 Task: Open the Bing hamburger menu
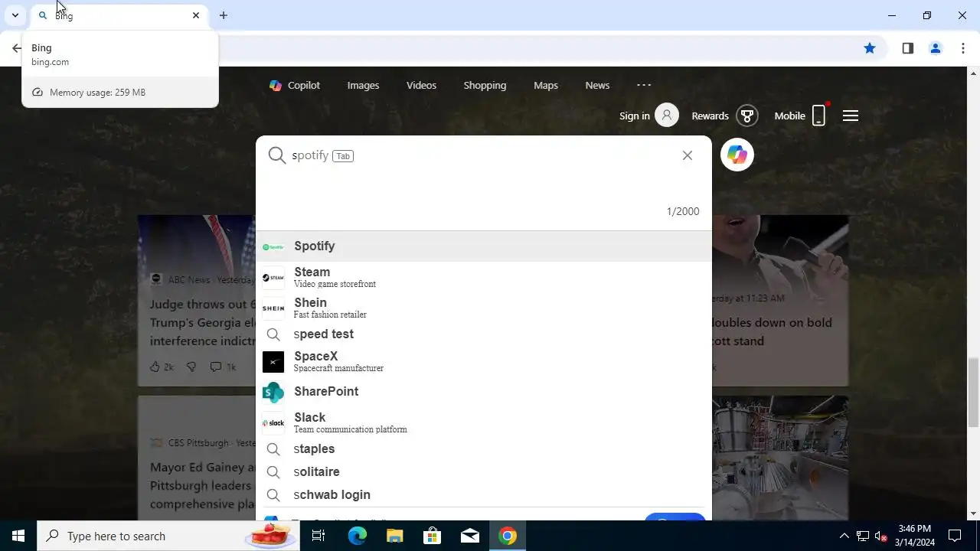[x=851, y=116]
